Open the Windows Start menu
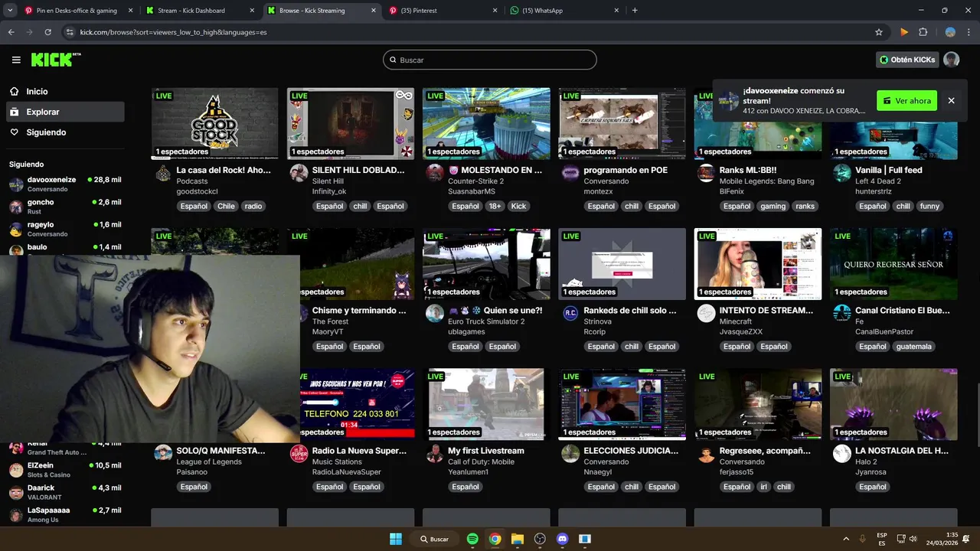 (x=396, y=539)
